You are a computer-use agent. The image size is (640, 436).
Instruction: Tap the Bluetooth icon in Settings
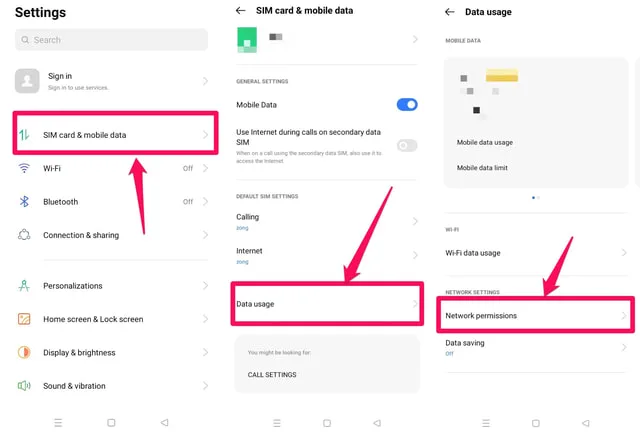(x=24, y=201)
